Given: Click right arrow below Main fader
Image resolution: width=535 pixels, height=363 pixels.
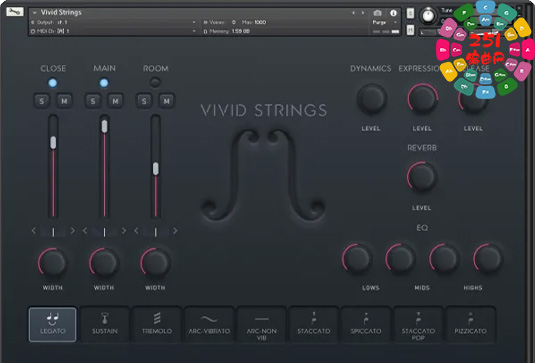Looking at the screenshot, I should pos(124,231).
